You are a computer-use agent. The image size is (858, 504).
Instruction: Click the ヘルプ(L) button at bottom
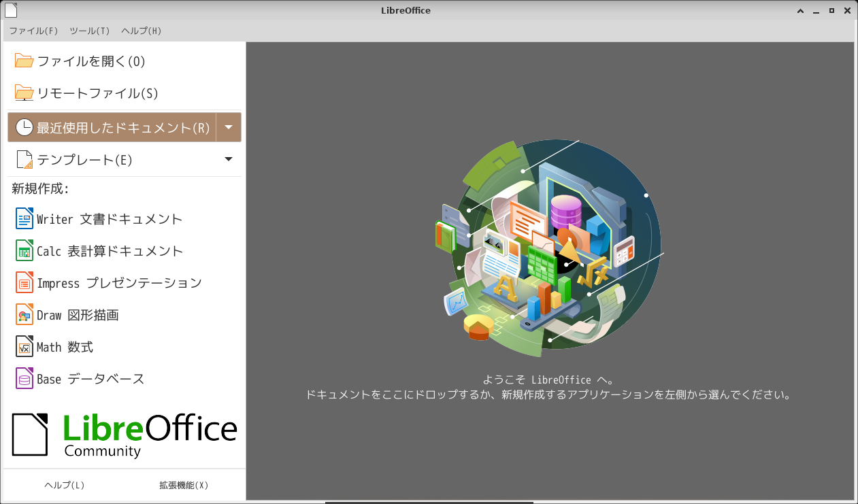tap(65, 485)
